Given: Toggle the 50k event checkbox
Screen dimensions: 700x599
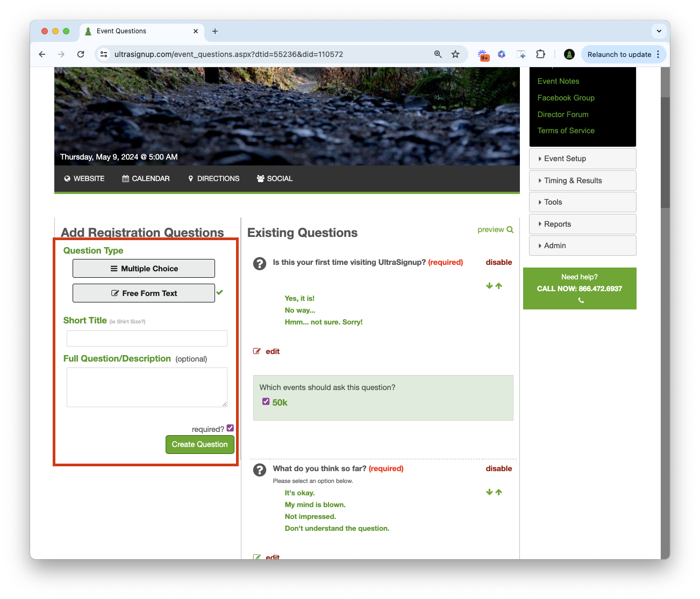Looking at the screenshot, I should click(x=266, y=402).
